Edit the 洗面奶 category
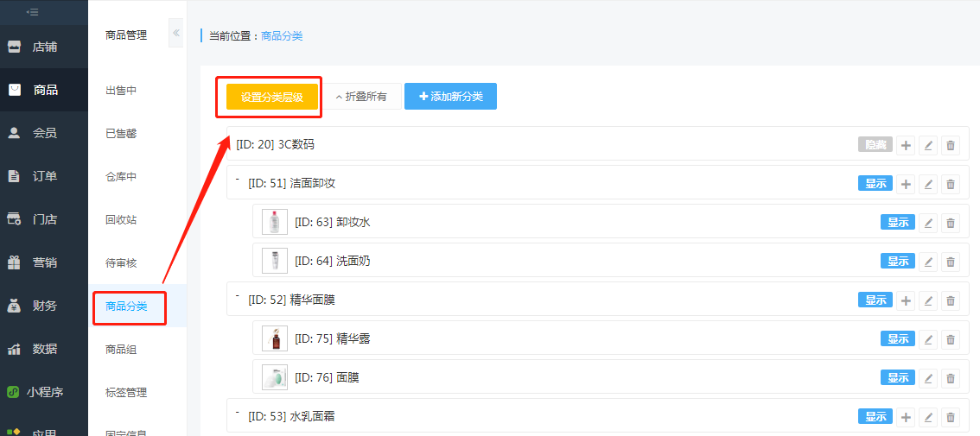The width and height of the screenshot is (980, 436). tap(928, 262)
